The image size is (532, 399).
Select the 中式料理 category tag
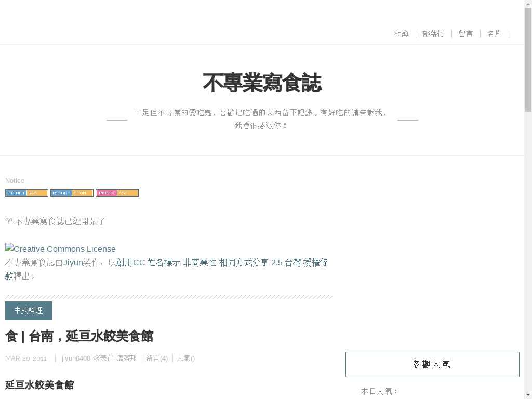pos(29,311)
